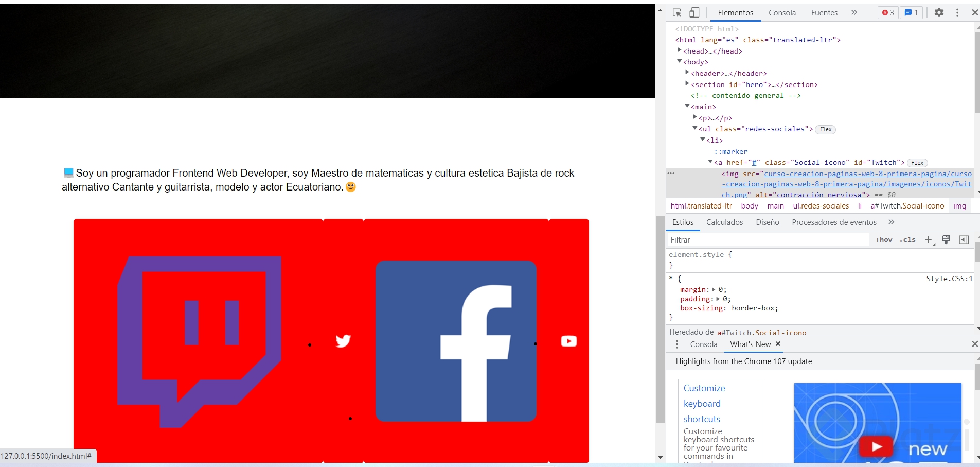The width and height of the screenshot is (980, 467).
Task: Expand the head element node
Action: click(x=680, y=50)
